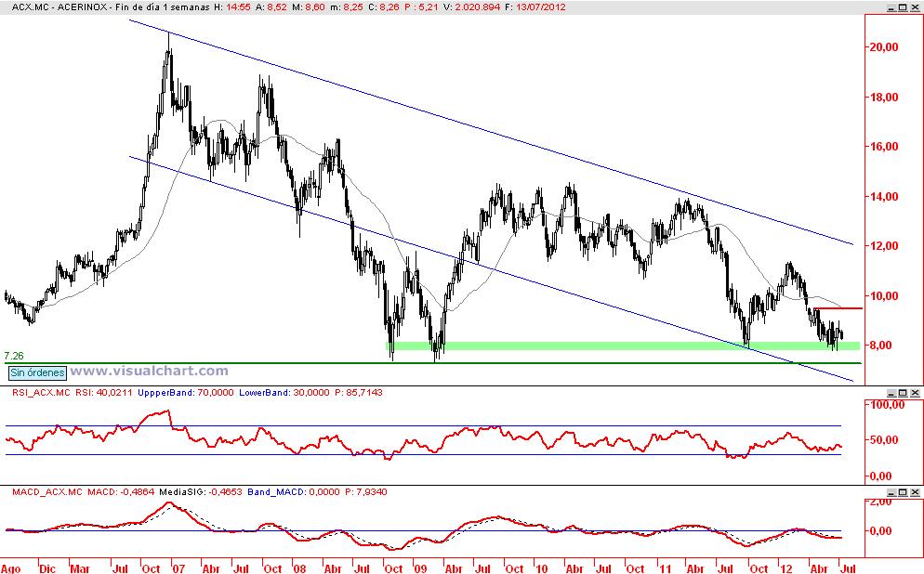
Task: Click the '12' year label on time axis
Action: pyautogui.click(x=786, y=568)
